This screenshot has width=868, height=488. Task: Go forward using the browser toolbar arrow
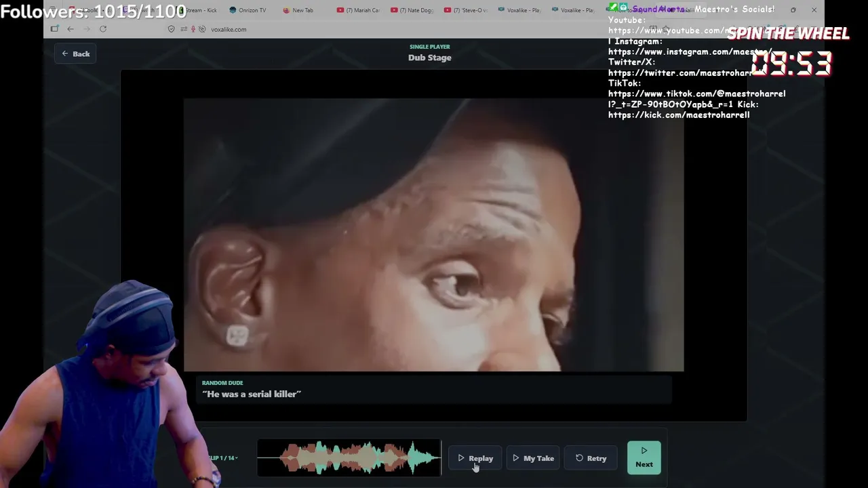point(87,29)
